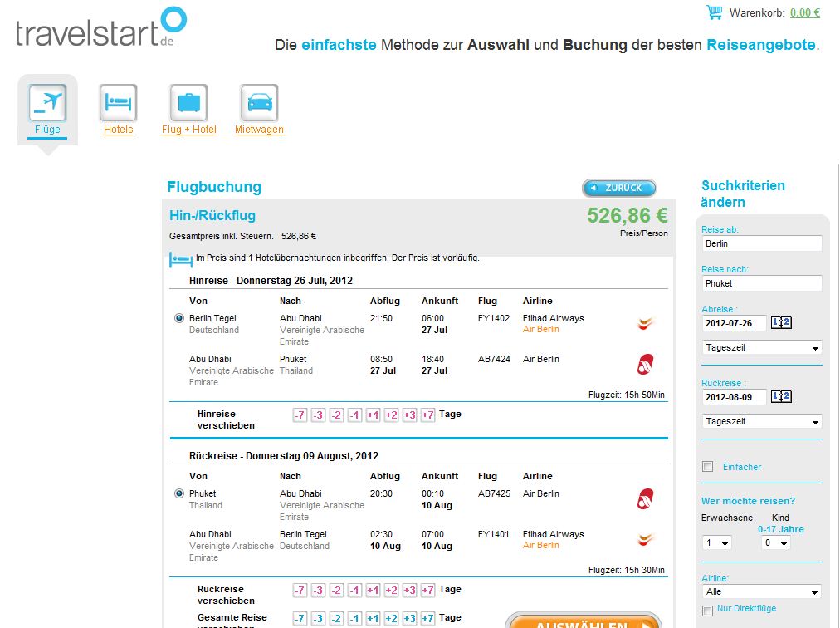Image resolution: width=840 pixels, height=628 pixels.
Task: Click the Flug + Hotel suitcase icon
Action: [189, 102]
